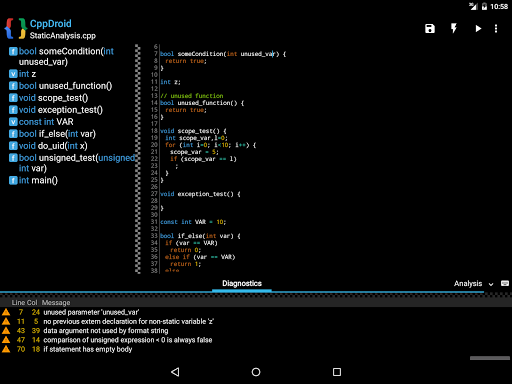Select the 'comparison of unsigned expression' diagnostic
Screen dimensions: 512x384
(128, 340)
